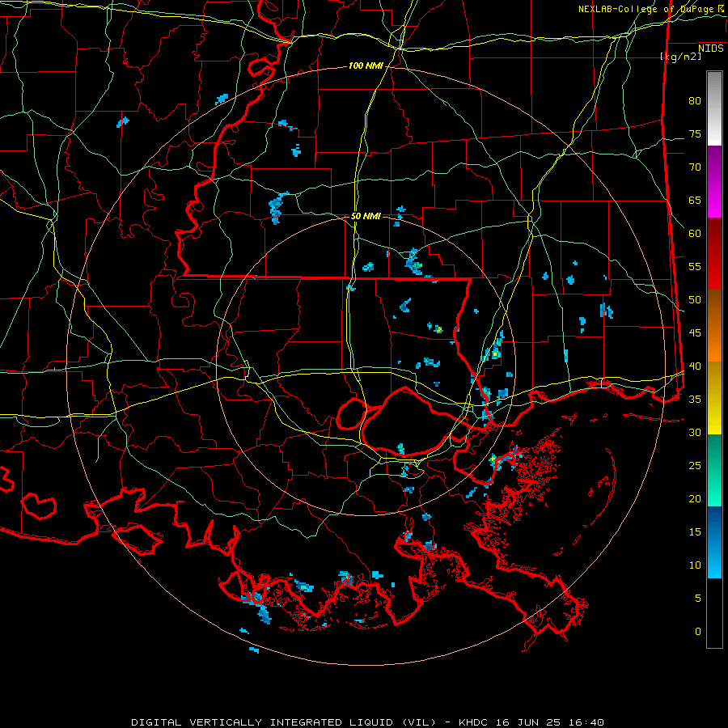Click the purple-magenta segment of the color bar
Image resolution: width=728 pixels, height=728 pixels.
pos(714,181)
